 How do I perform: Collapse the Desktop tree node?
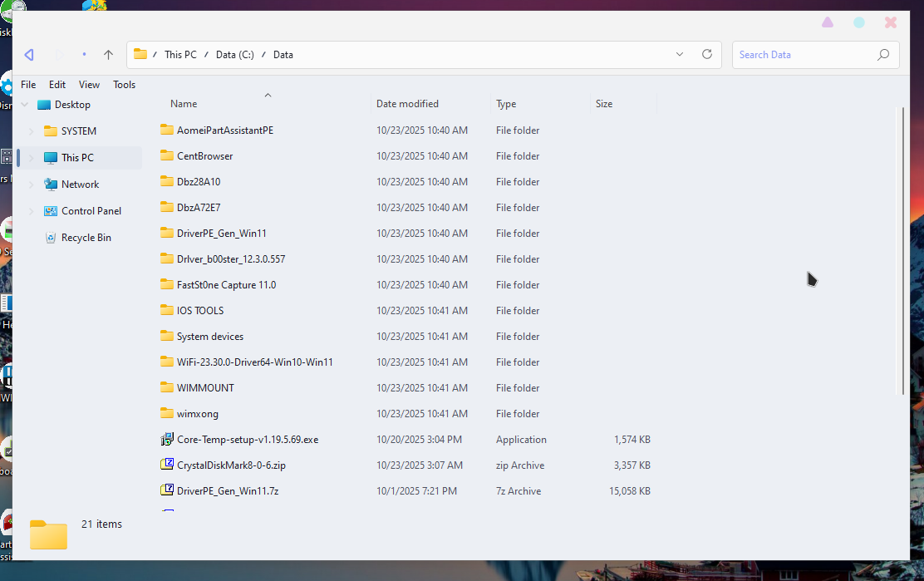tap(24, 105)
